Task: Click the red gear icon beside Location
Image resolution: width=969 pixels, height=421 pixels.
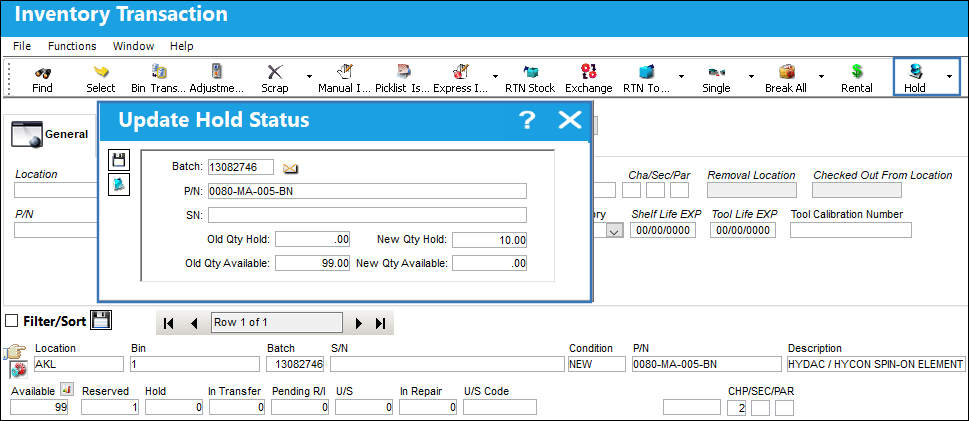Action: (x=19, y=370)
